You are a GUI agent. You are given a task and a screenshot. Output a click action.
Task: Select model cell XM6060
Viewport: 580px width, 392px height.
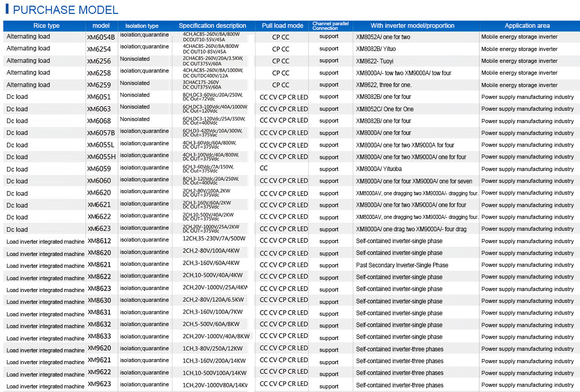click(99, 181)
